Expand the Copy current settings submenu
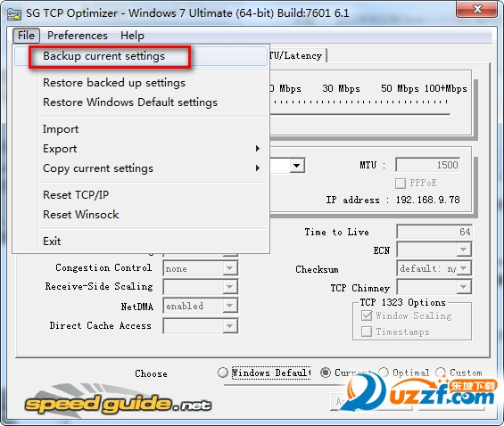Screen dimensions: 504x426 tap(140, 168)
